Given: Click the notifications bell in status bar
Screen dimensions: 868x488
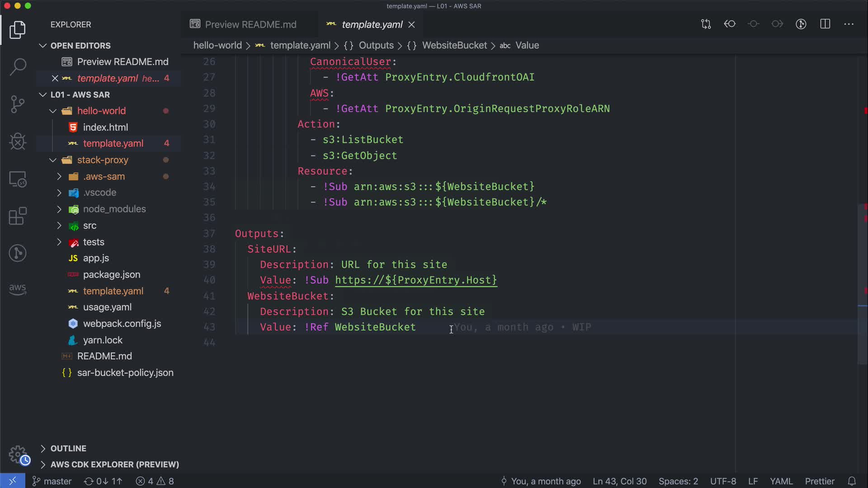Looking at the screenshot, I should coord(852,481).
